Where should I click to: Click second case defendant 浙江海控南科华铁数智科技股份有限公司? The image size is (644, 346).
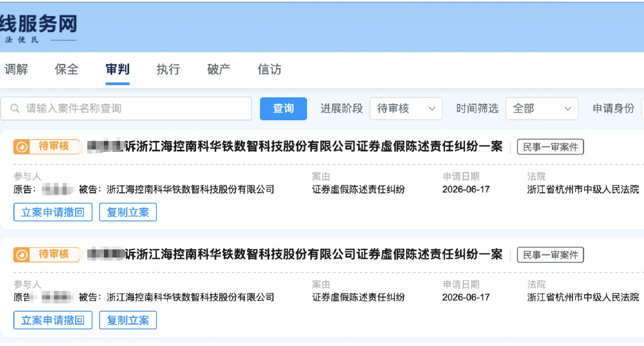(190, 298)
